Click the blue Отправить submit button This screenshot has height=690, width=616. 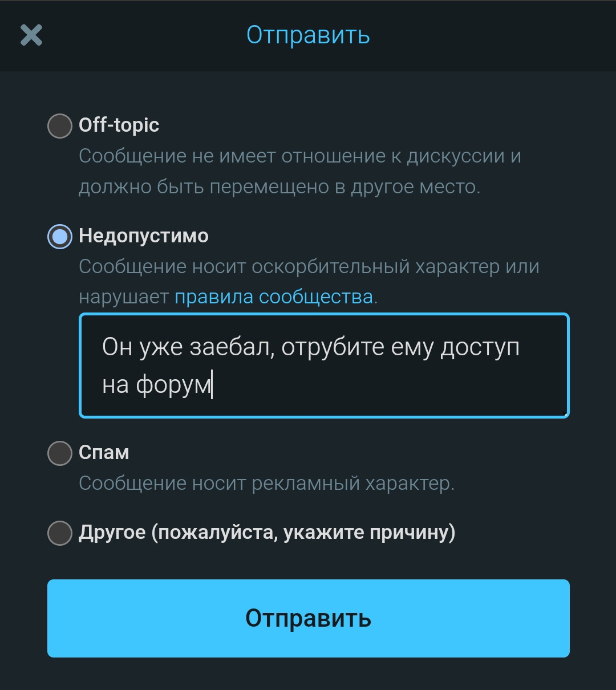[308, 618]
